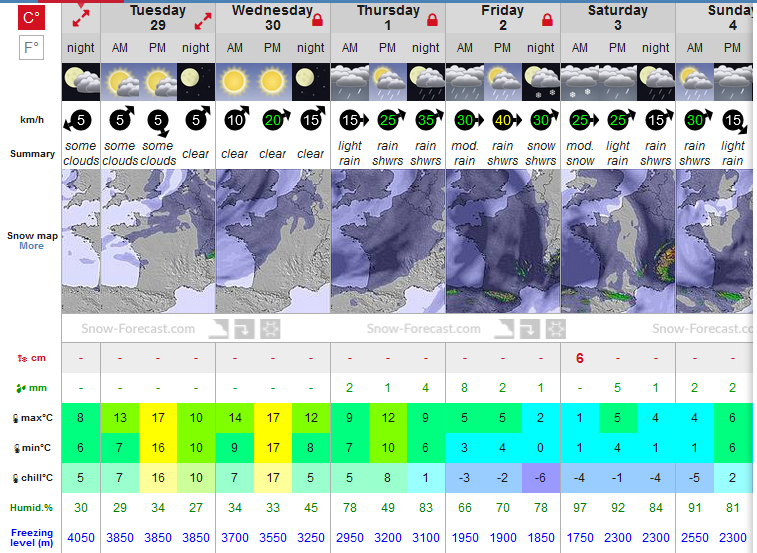Open Friday PM snow map thumbnail
Viewport: 757px width, 553px height.
(503, 241)
